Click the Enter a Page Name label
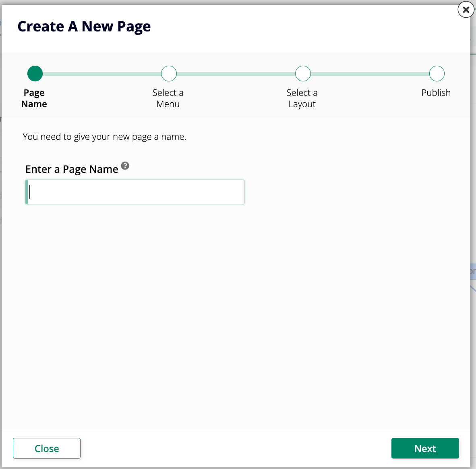Image resolution: width=476 pixels, height=469 pixels. pos(72,169)
